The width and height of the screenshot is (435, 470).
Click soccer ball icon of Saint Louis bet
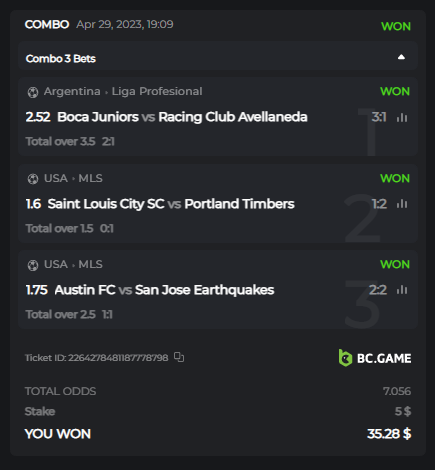click(33, 179)
